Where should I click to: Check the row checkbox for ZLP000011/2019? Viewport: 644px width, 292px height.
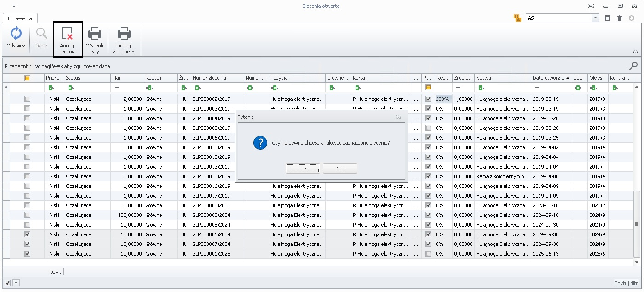click(x=27, y=147)
